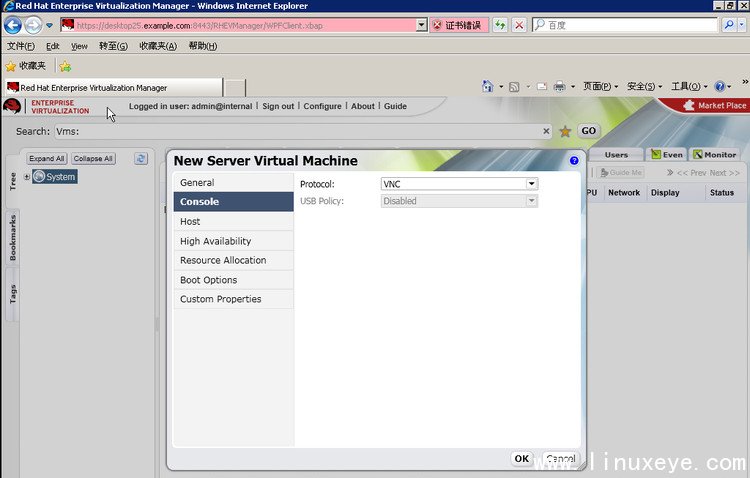Open the recent pages dropdown arrow
Image resolution: width=750 pixels, height=478 pixels.
point(49,25)
